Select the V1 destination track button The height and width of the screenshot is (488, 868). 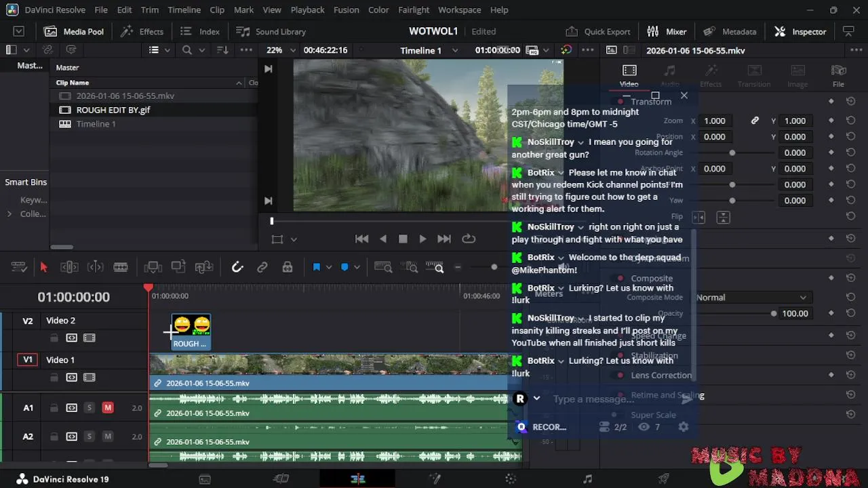pyautogui.click(x=28, y=360)
